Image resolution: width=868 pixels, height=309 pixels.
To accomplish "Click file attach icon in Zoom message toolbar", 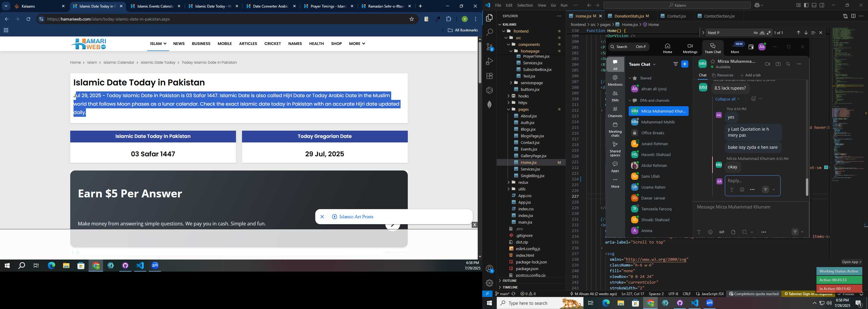I will (733, 232).
